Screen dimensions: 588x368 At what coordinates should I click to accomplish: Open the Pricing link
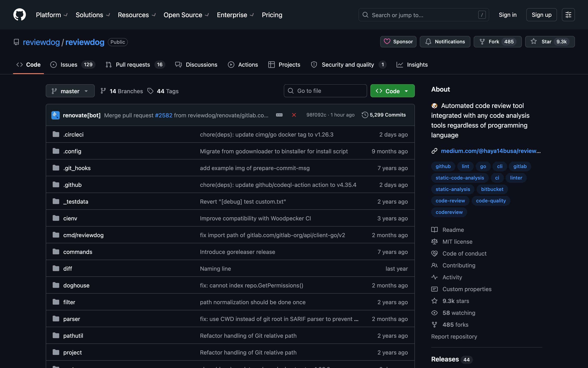(x=272, y=15)
